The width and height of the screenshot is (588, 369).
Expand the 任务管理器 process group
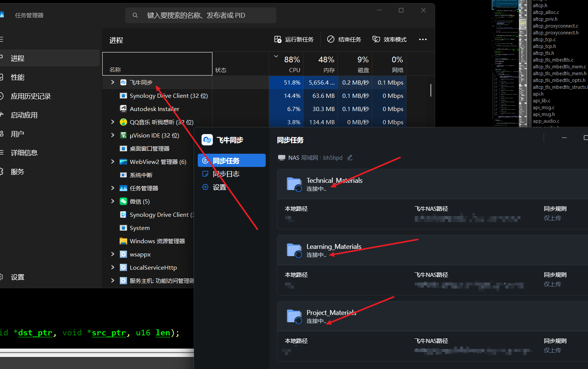[x=112, y=188]
